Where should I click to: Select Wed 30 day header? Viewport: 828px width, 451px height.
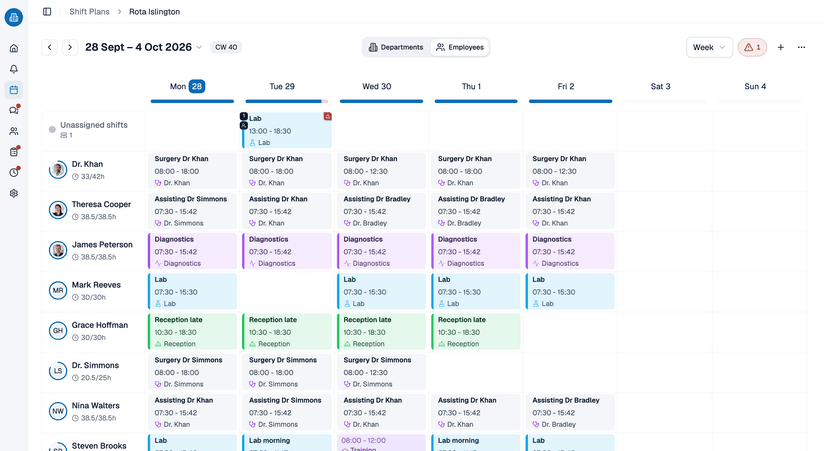(x=377, y=86)
